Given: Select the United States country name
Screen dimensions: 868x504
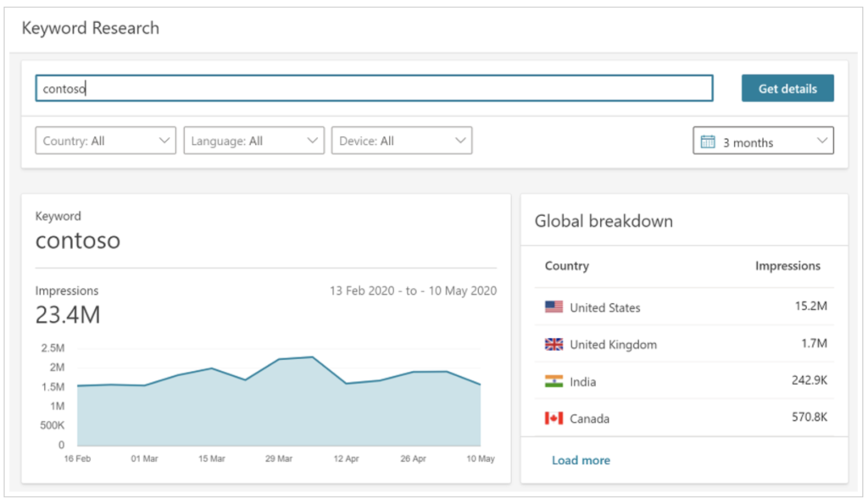Looking at the screenshot, I should pyautogui.click(x=605, y=307).
